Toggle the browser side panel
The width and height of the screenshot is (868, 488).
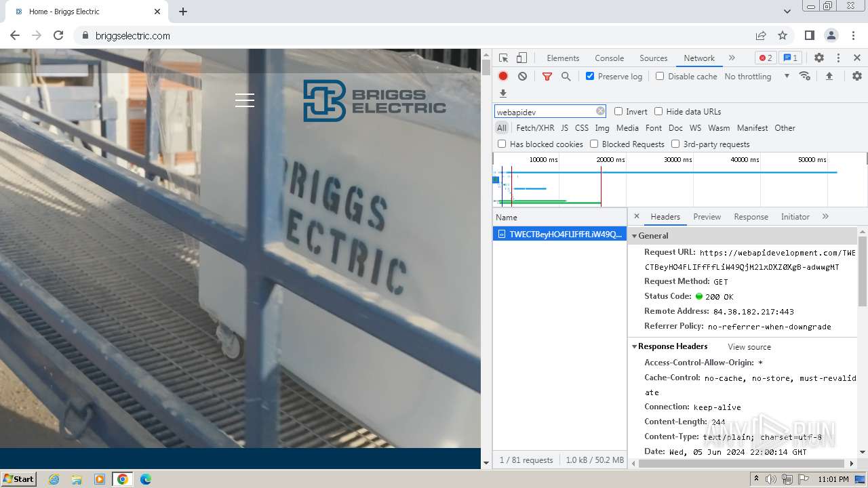[809, 35]
